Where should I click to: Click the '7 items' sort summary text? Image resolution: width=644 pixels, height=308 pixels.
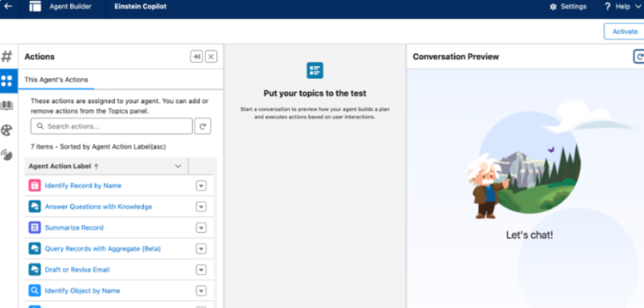98,146
